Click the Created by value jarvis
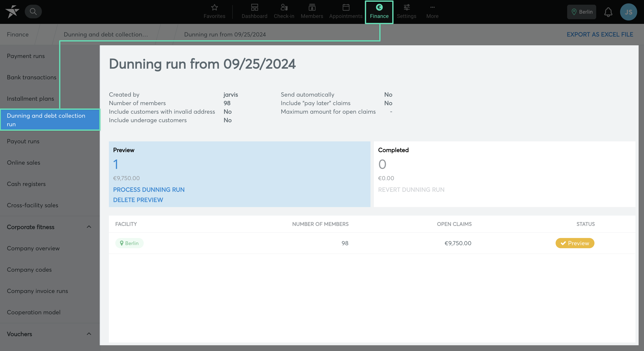The image size is (644, 351). click(230, 95)
